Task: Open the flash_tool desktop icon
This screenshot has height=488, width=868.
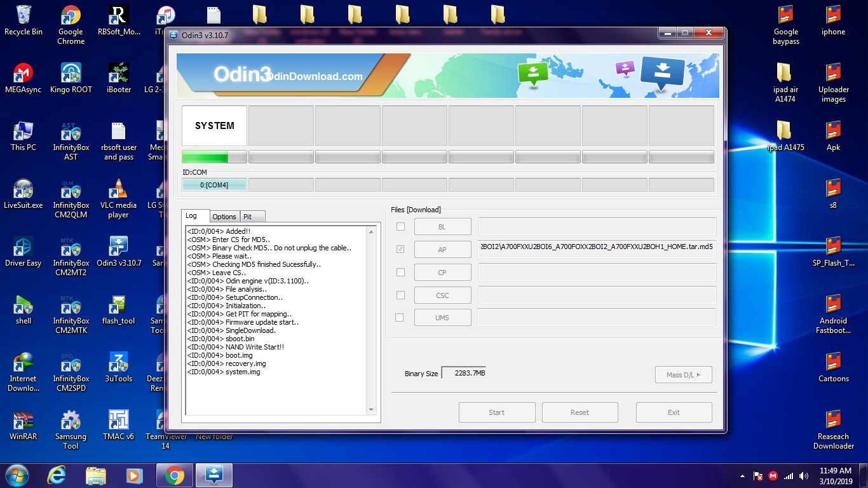Action: [119, 310]
